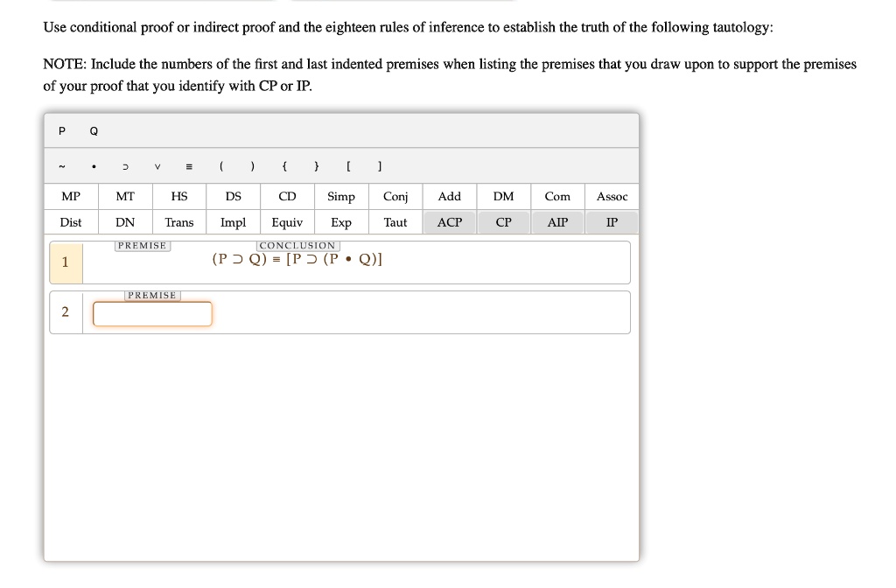Select the CONCLUSION label on line 1
This screenshot has height=588, width=896.
point(297,246)
